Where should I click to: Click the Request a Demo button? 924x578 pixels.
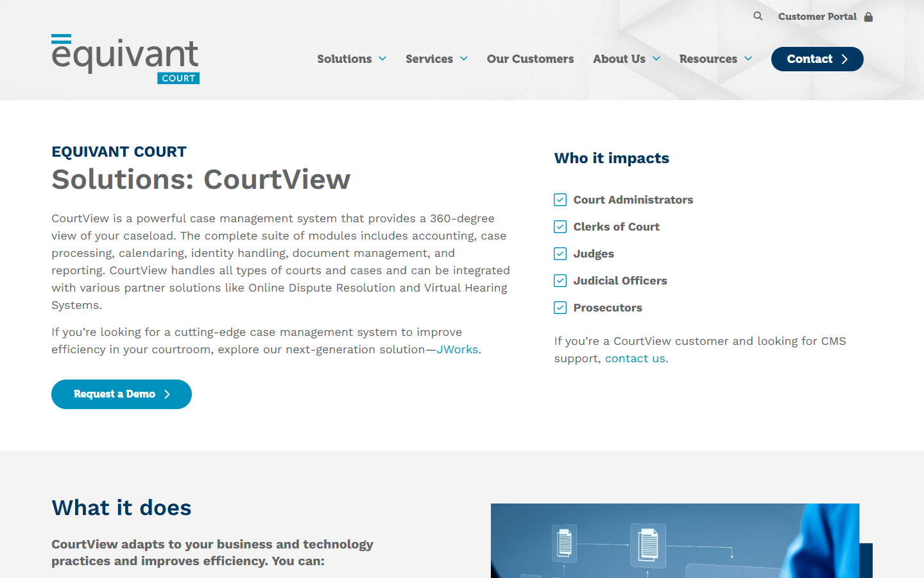(x=121, y=394)
